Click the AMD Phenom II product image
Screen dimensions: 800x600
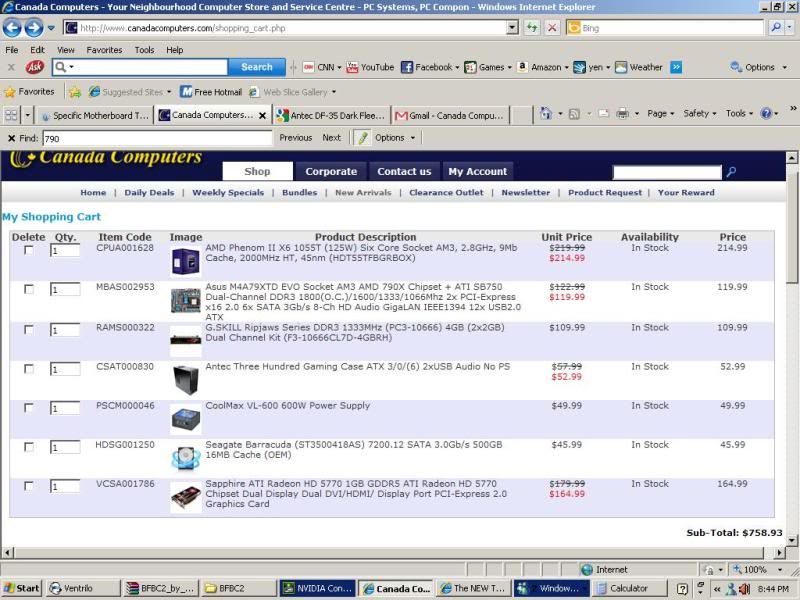[x=185, y=261]
